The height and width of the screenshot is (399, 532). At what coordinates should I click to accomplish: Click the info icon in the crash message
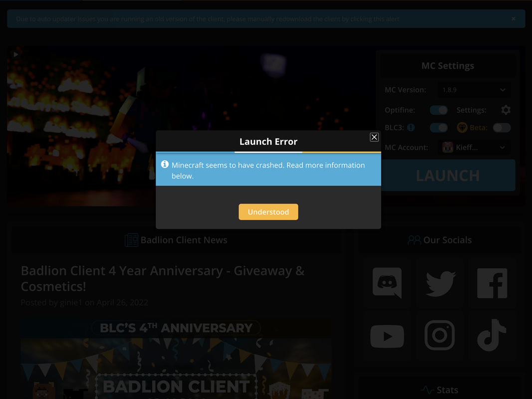point(165,165)
